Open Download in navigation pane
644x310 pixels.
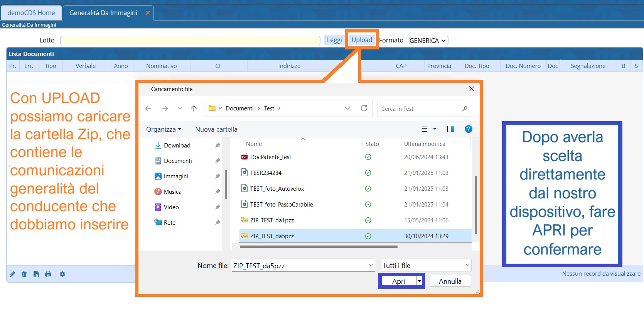point(177,145)
